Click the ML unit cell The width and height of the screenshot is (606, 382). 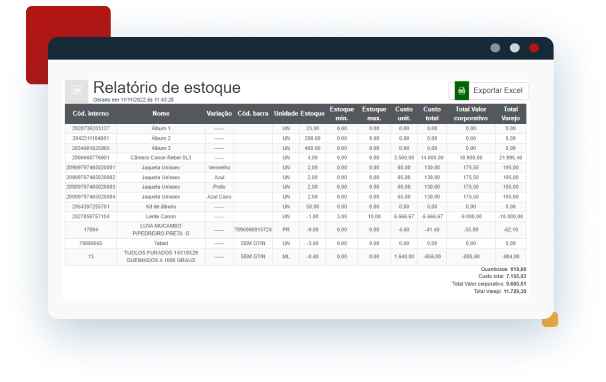[x=286, y=257]
